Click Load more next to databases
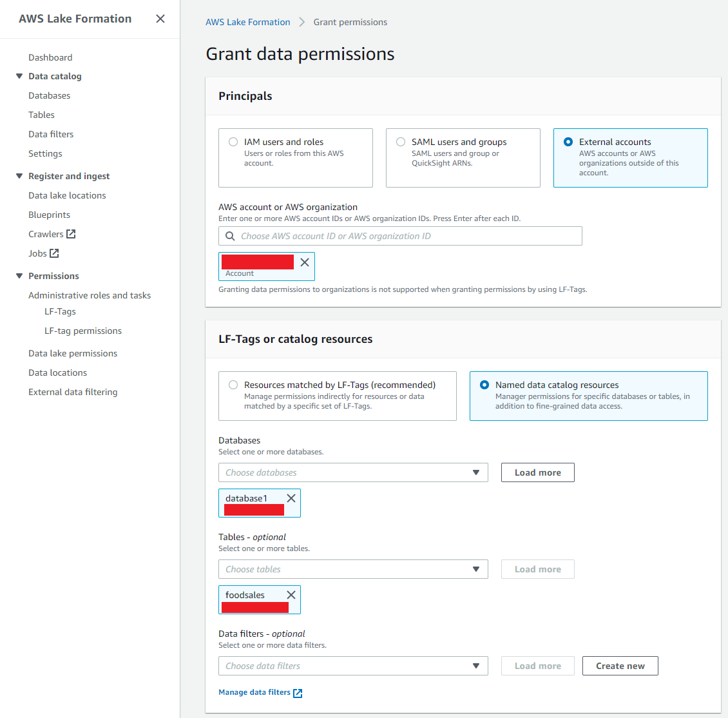The width and height of the screenshot is (728, 718). 538,472
